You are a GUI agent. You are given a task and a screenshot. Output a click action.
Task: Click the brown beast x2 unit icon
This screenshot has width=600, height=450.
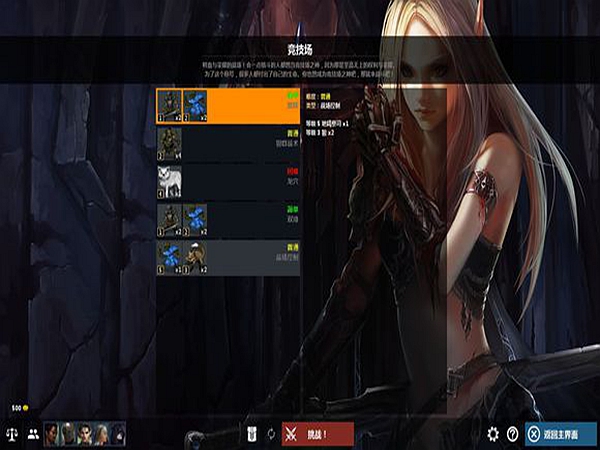coord(195,258)
